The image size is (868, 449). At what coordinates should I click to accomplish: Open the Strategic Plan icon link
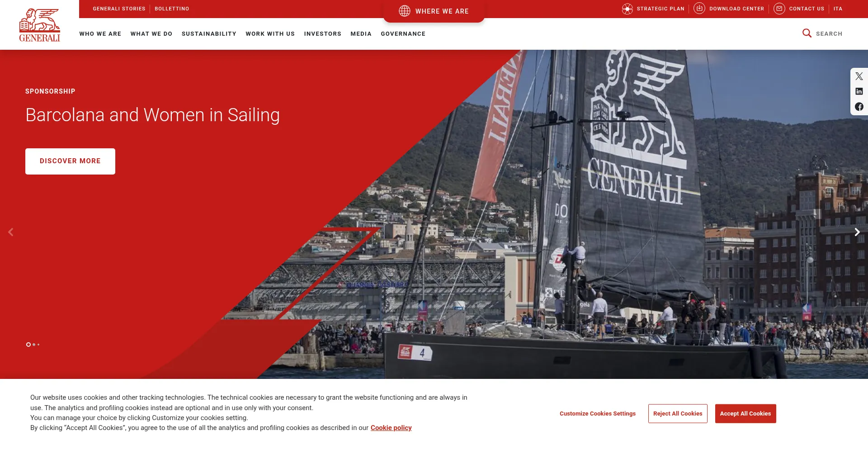627,9
